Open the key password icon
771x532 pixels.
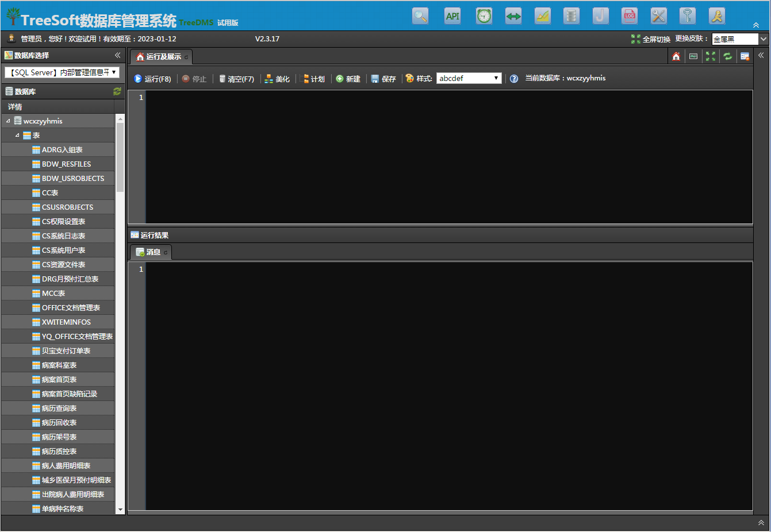pyautogui.click(x=688, y=16)
